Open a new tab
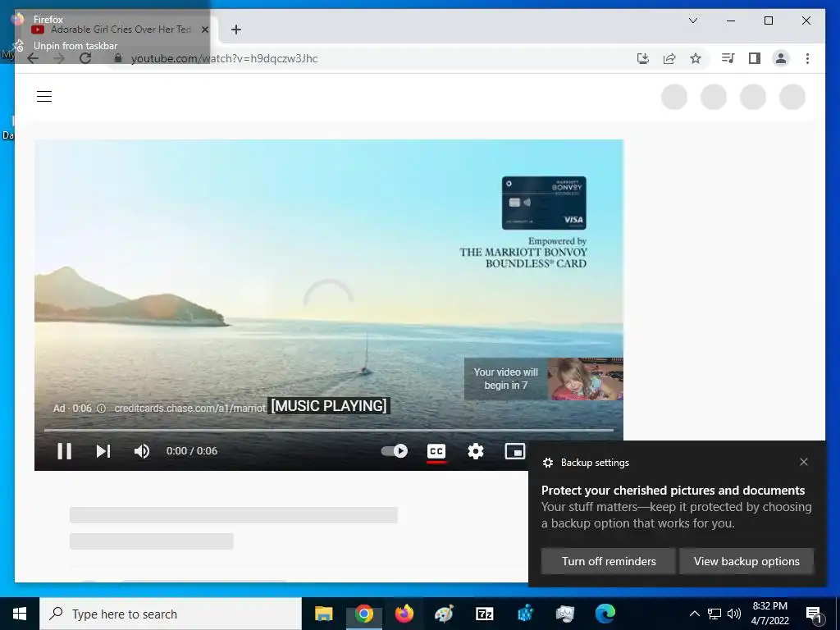 (x=236, y=30)
